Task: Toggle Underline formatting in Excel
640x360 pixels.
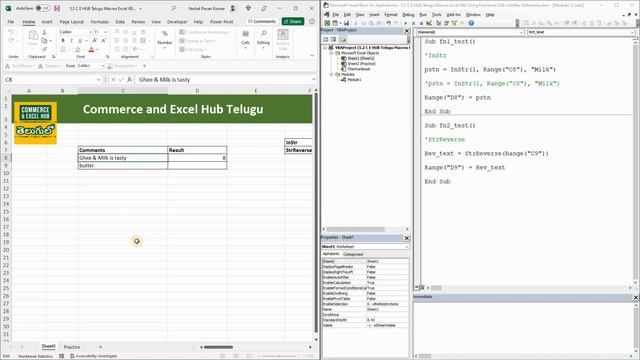Action: point(80,41)
